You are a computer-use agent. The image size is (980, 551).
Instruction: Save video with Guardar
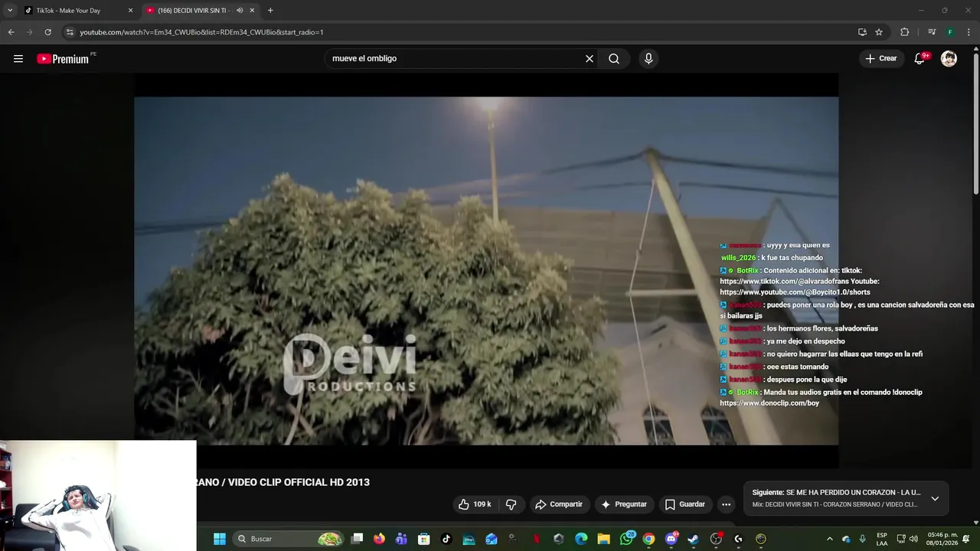click(x=684, y=504)
